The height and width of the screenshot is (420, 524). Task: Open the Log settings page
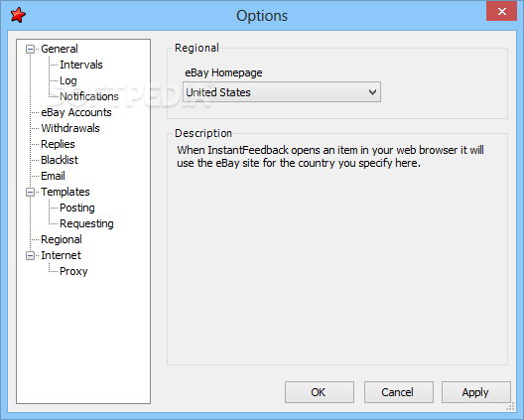pos(68,80)
